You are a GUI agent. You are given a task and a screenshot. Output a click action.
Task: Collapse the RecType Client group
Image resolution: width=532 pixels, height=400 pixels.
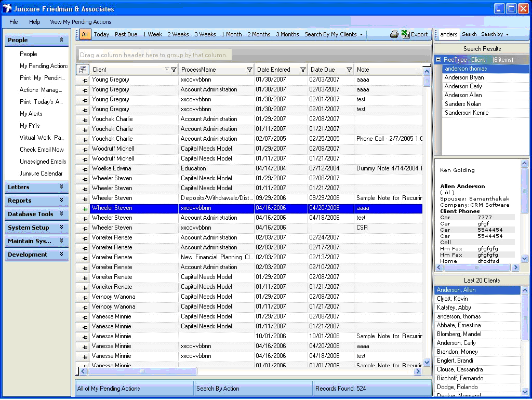[438, 60]
